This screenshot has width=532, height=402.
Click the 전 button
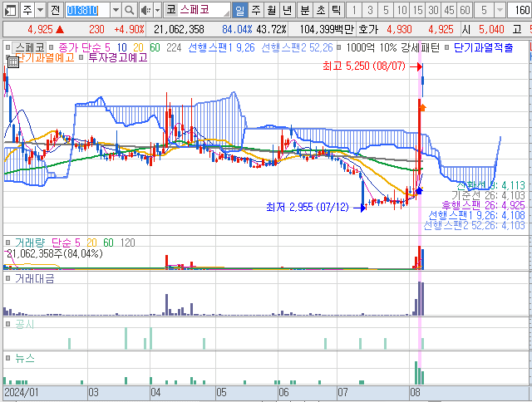[x=56, y=10]
